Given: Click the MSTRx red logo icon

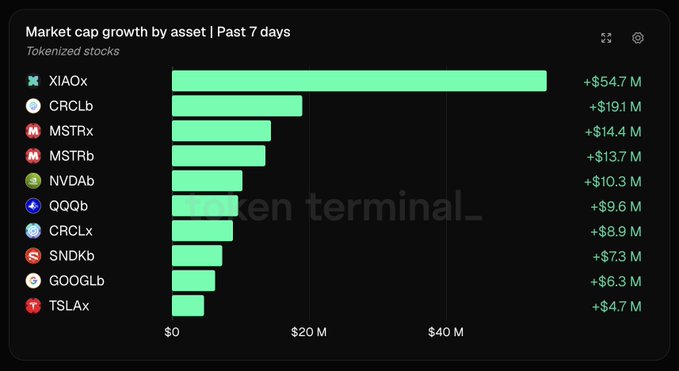Looking at the screenshot, I should (33, 131).
